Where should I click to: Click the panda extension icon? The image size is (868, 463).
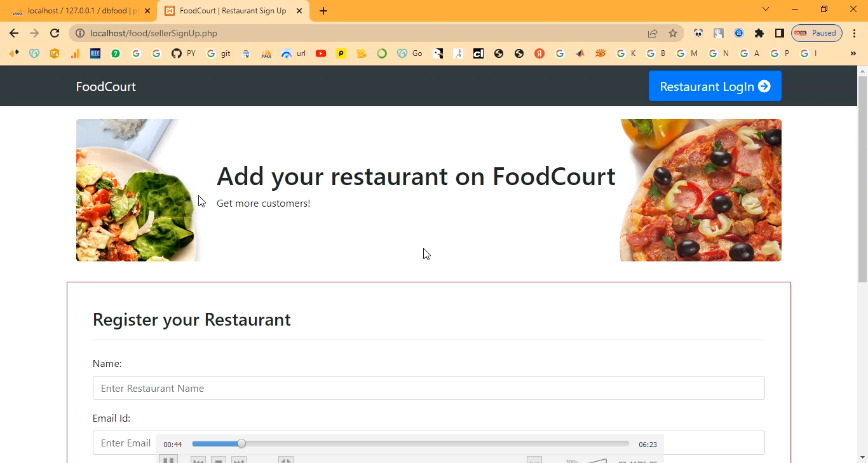(x=698, y=33)
